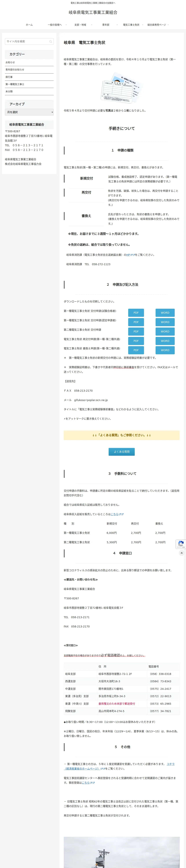Open the 岐阜県消防課 HP link
Image resolution: width=186 pixels, height=868 pixels.
[128, 255]
